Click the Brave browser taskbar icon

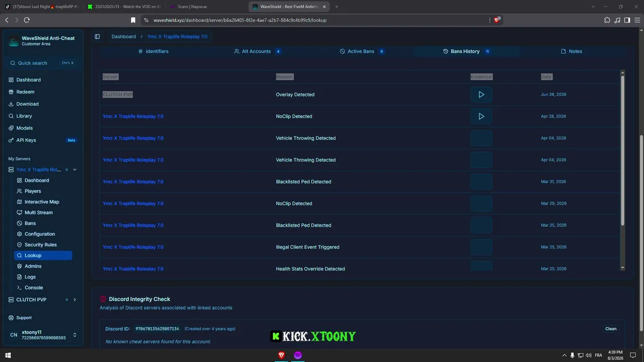coord(281,355)
